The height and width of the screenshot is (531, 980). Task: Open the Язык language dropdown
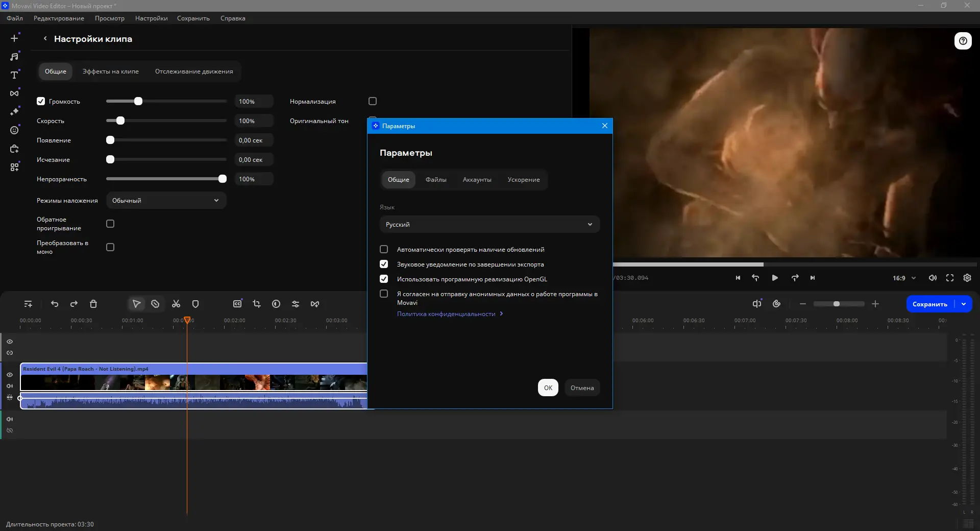pyautogui.click(x=489, y=225)
